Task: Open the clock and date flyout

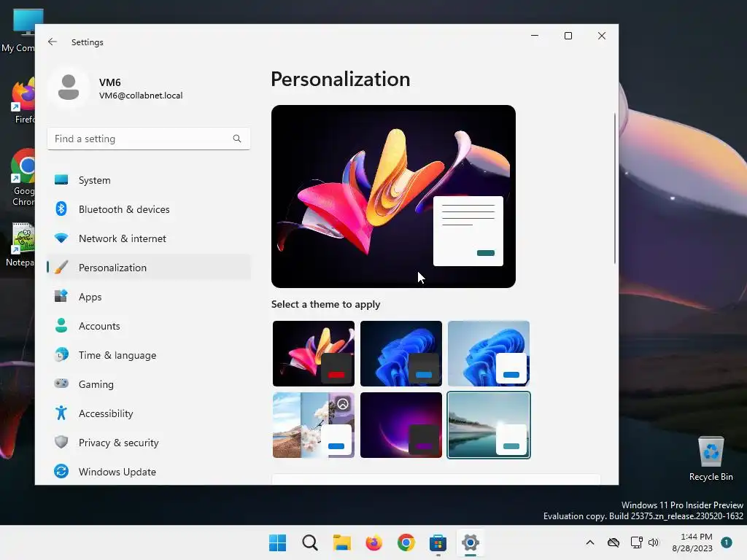Action: (x=692, y=542)
